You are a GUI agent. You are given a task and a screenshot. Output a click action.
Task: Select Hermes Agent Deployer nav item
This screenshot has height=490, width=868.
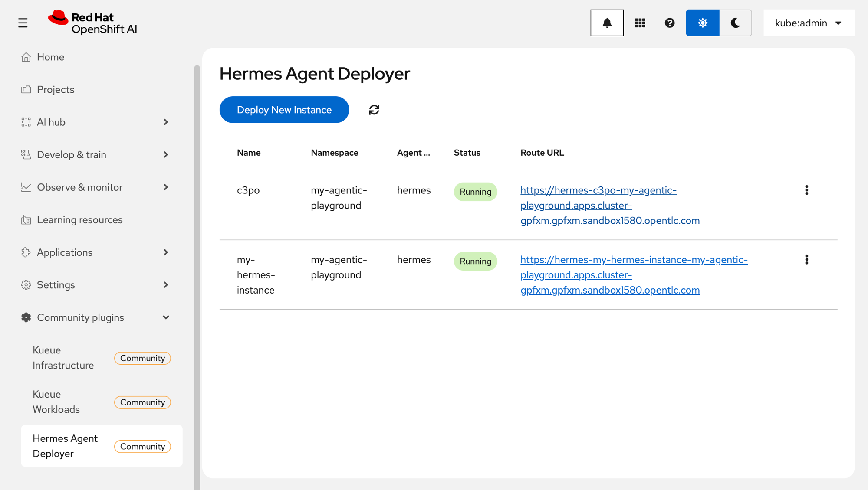pos(102,446)
